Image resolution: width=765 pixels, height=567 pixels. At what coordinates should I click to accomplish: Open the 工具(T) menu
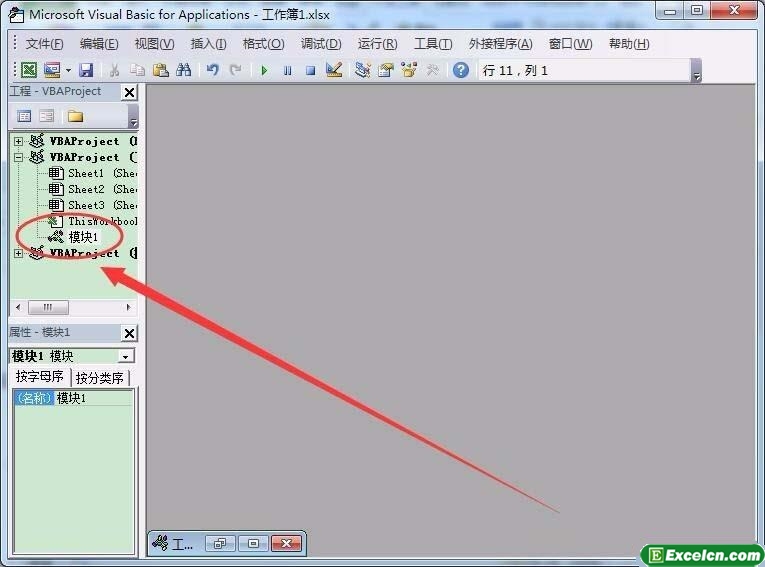(433, 44)
